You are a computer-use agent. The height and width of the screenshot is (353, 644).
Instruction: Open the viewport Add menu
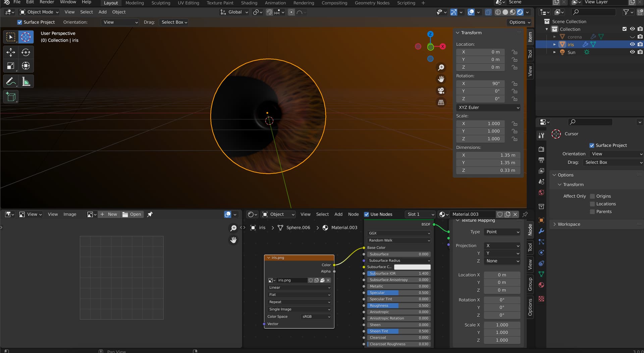[102, 12]
